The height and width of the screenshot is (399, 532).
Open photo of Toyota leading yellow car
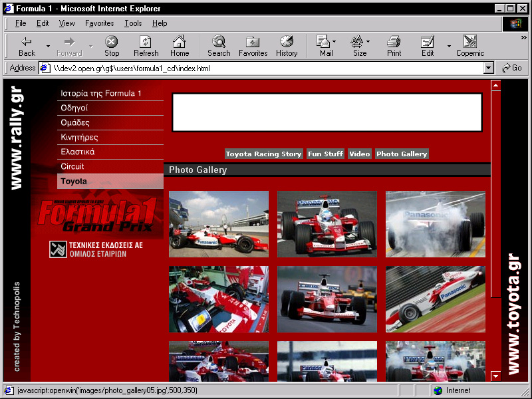click(x=327, y=299)
